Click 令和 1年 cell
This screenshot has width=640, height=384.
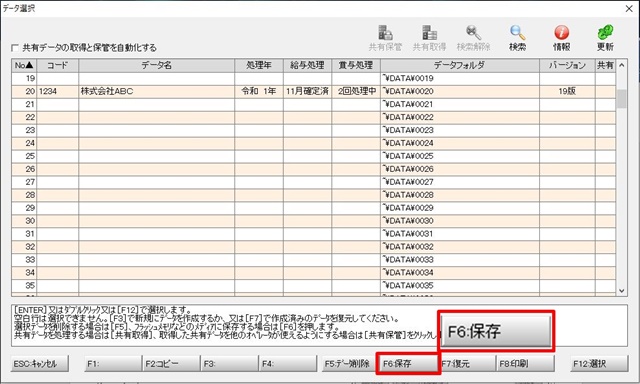pos(259,91)
